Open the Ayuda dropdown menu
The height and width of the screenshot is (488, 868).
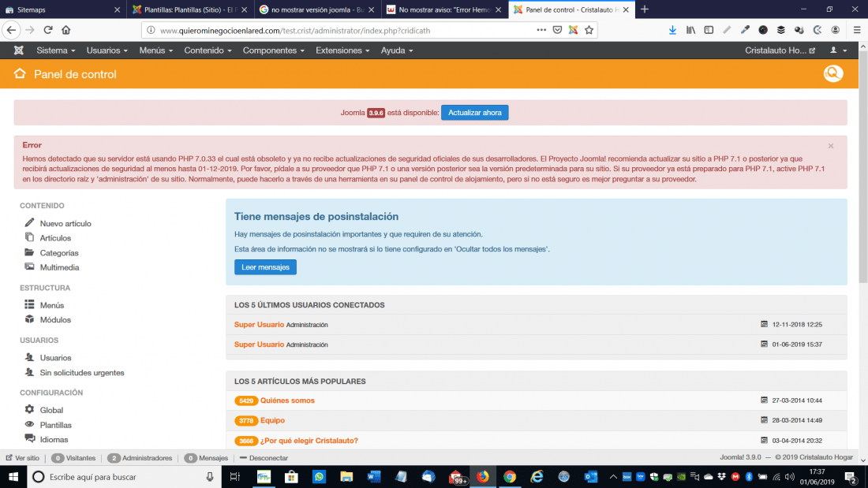396,50
